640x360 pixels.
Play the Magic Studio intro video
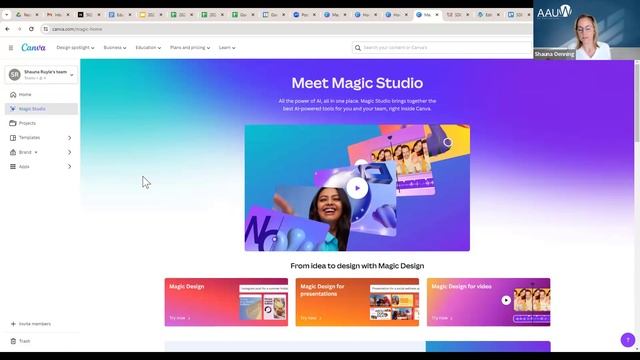(x=357, y=188)
